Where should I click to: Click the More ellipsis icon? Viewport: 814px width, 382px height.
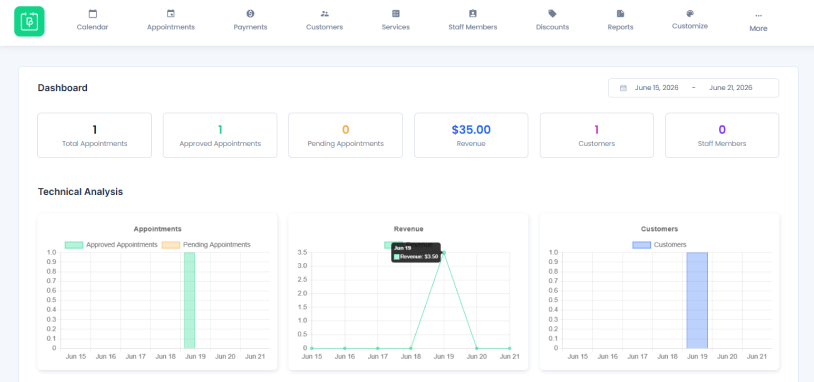tap(758, 16)
